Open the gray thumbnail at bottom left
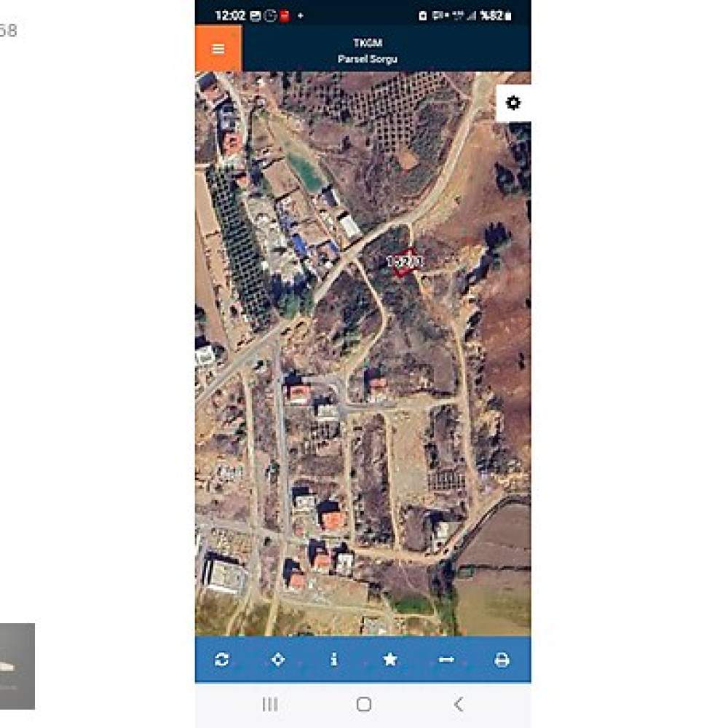The height and width of the screenshot is (728, 728). (17, 666)
